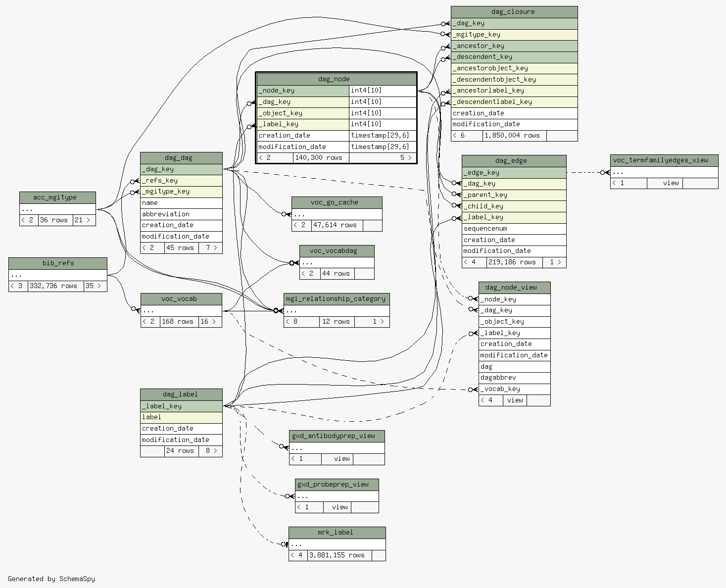Open the dag_node_view title
Screen dimensions: 726x588
pyautogui.click(x=514, y=288)
